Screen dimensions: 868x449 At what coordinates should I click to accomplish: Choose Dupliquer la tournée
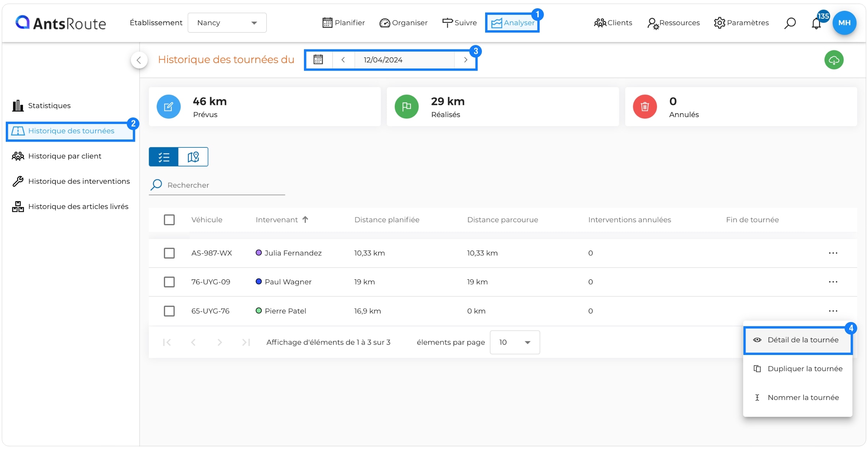coord(798,369)
